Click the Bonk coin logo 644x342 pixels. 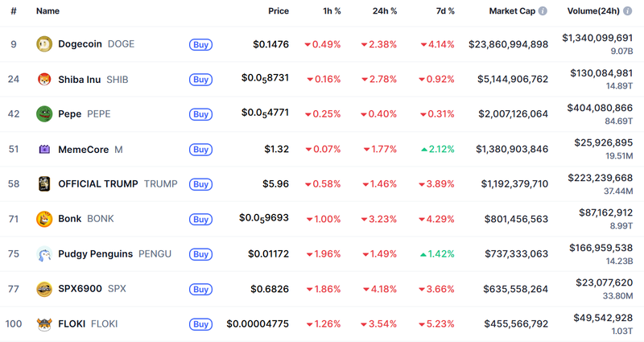[x=44, y=219]
